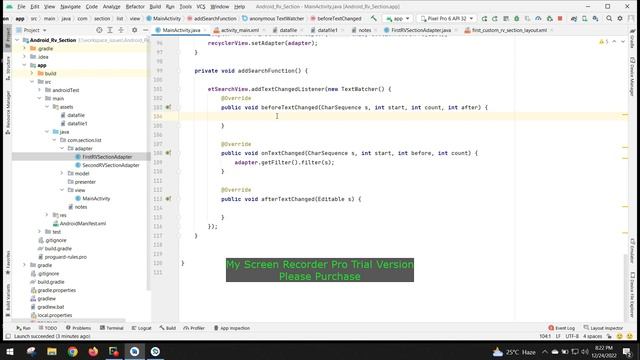Stop the running app with red square
The image size is (640, 360).
[x=560, y=18]
